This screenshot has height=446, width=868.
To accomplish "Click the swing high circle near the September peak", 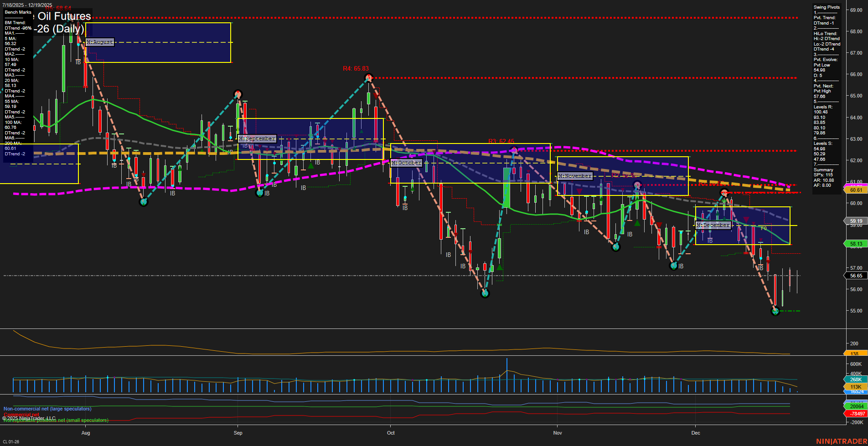I will [238, 94].
